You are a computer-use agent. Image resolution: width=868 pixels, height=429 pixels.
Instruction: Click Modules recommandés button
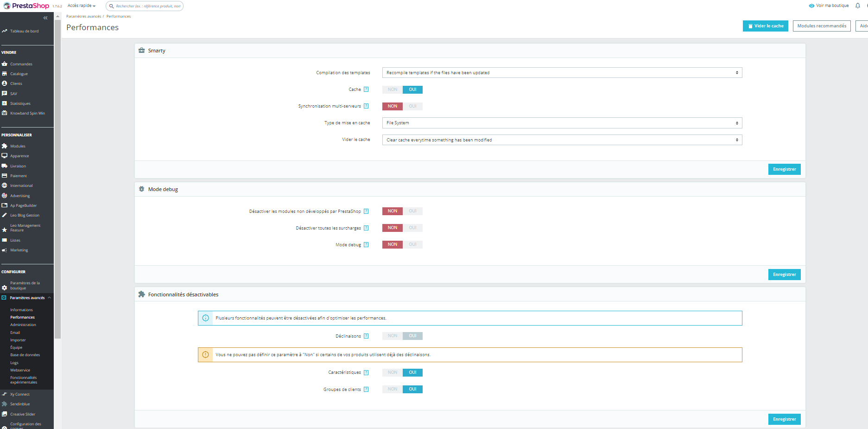coord(822,26)
